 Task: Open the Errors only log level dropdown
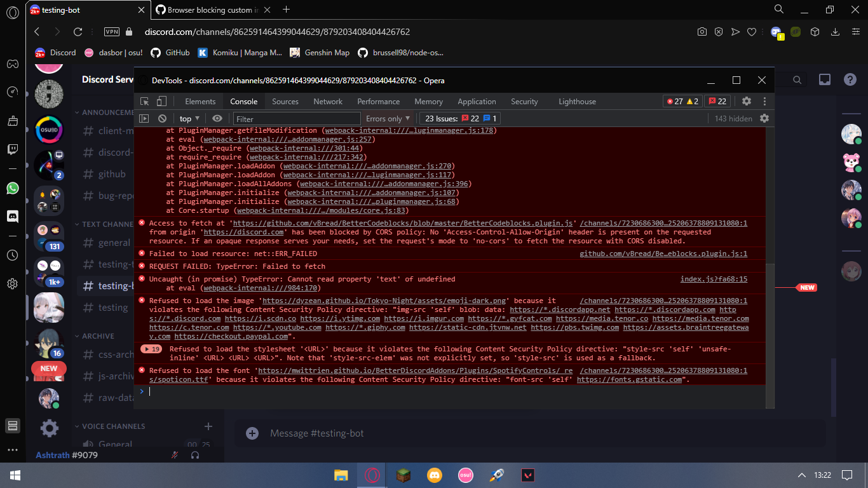tap(389, 119)
